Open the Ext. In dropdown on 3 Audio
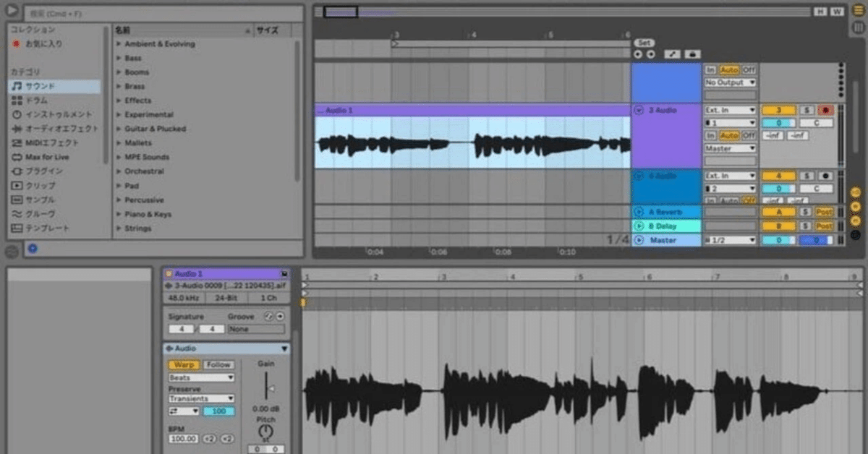868x454 pixels. click(x=731, y=111)
